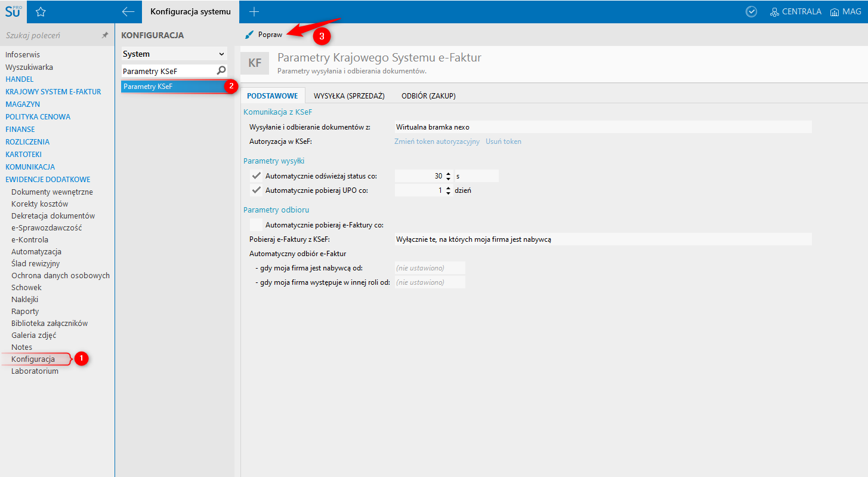Switch to WYSYŁKA (SPRZEDAŻ) tab
The height and width of the screenshot is (477, 868).
click(x=349, y=96)
